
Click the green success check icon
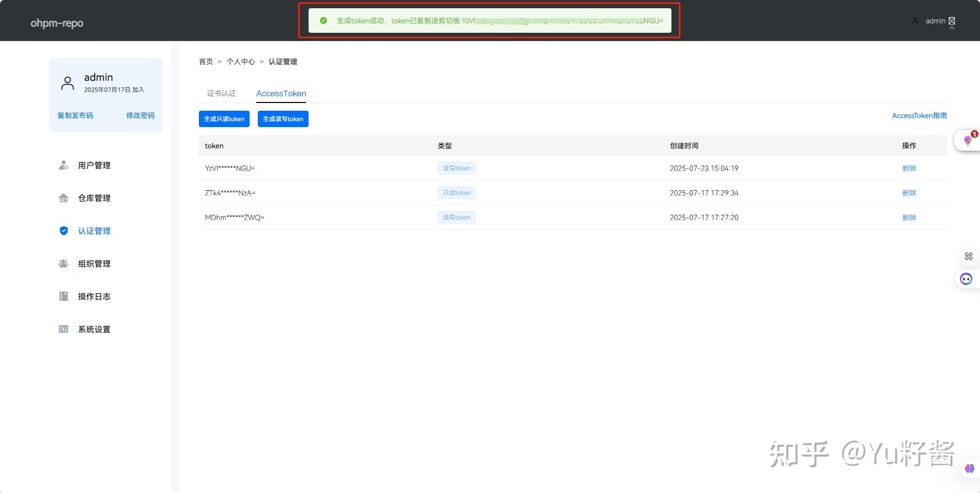coord(323,20)
